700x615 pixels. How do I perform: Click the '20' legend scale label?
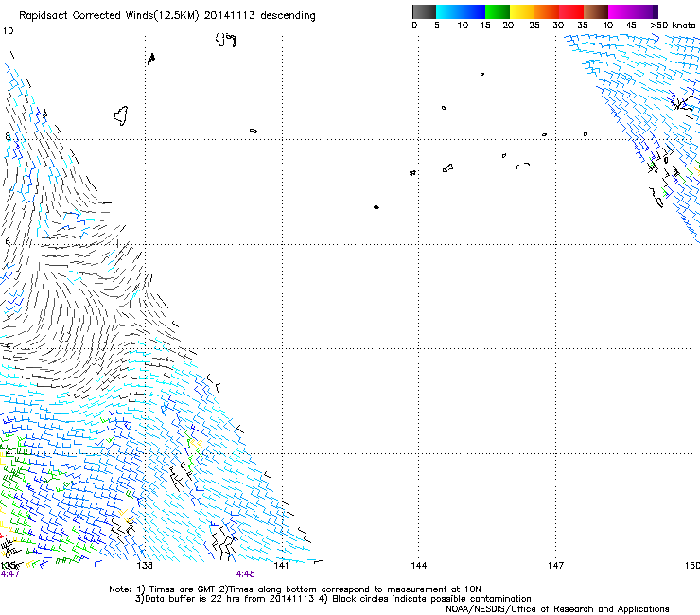(508, 26)
